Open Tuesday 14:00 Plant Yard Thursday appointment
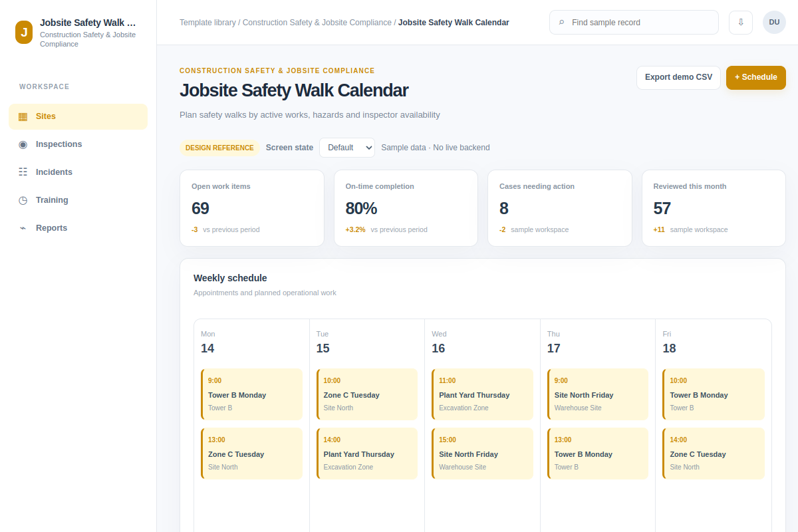 pos(367,454)
